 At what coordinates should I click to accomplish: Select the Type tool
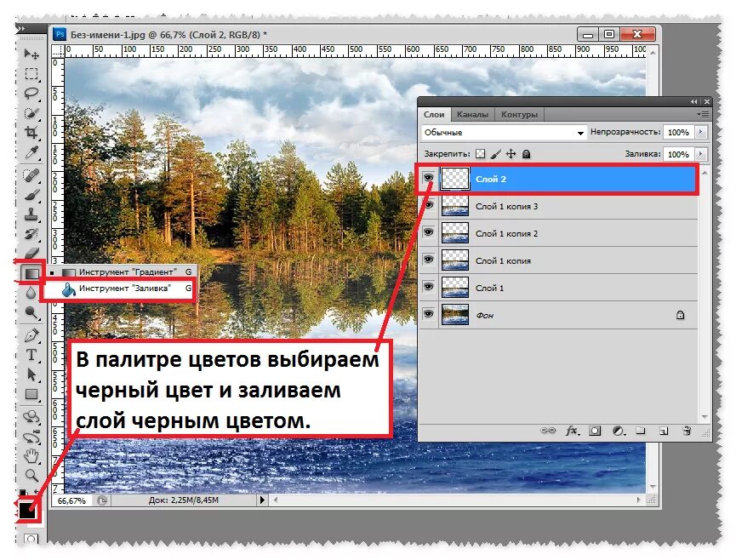point(31,355)
